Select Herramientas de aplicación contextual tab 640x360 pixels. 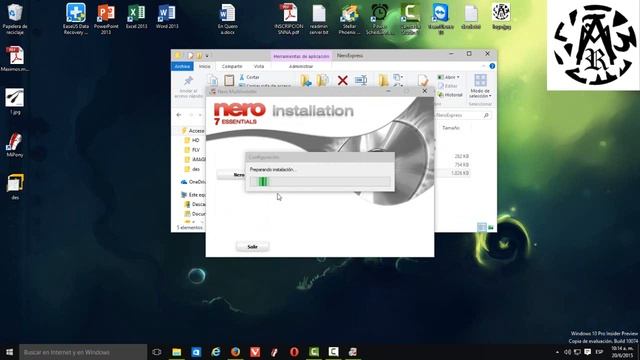click(x=301, y=56)
